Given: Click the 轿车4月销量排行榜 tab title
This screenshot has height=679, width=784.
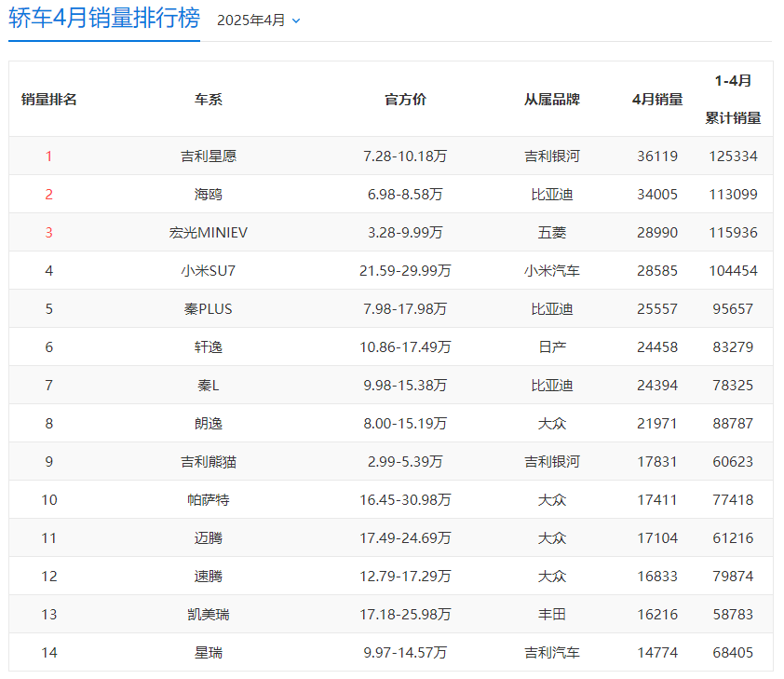Looking at the screenshot, I should tap(103, 20).
